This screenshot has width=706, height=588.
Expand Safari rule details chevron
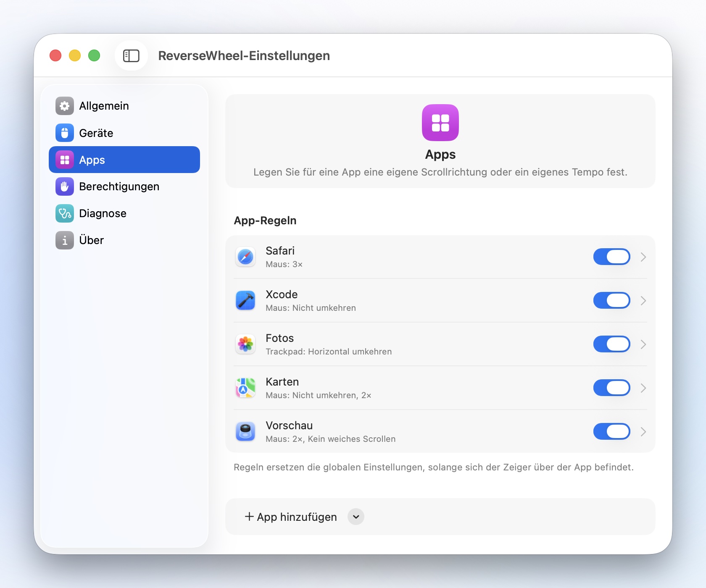[x=643, y=257]
